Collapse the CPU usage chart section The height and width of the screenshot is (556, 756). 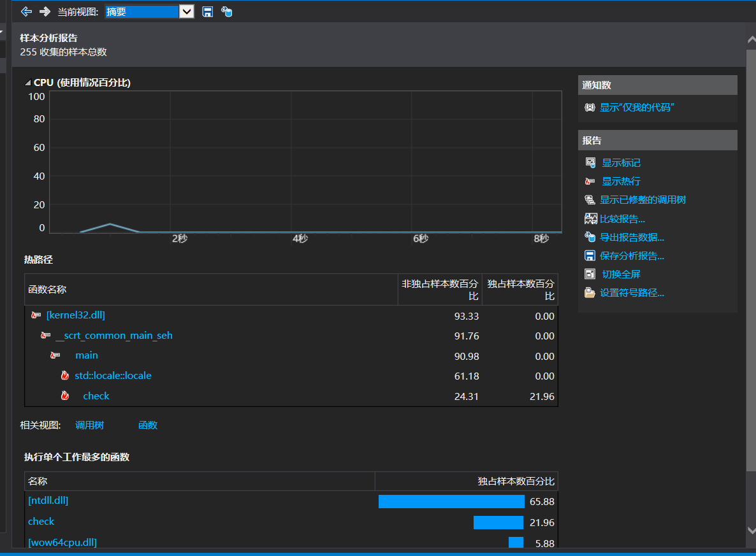point(28,83)
